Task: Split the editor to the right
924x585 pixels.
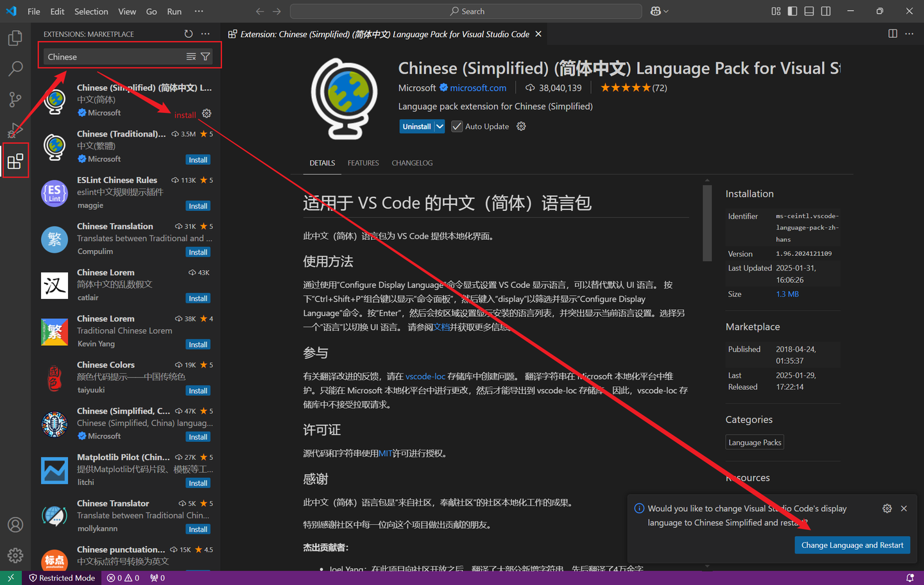Action: pos(893,34)
